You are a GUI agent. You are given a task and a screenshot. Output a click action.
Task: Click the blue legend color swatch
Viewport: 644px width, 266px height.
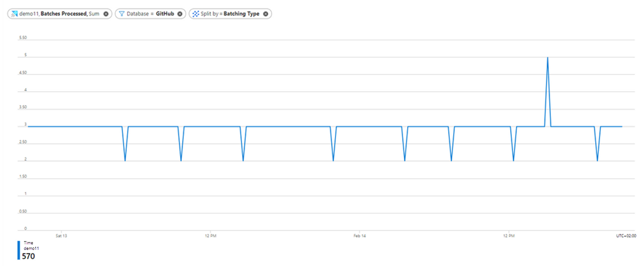18,250
